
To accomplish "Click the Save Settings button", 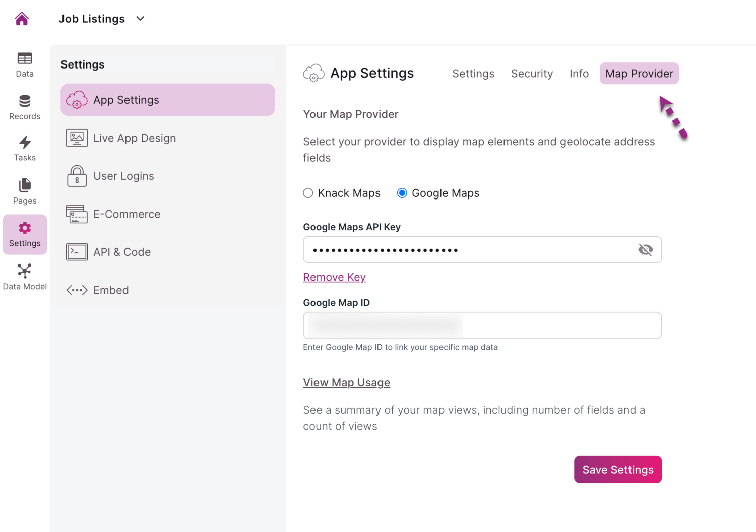I will pyautogui.click(x=617, y=470).
